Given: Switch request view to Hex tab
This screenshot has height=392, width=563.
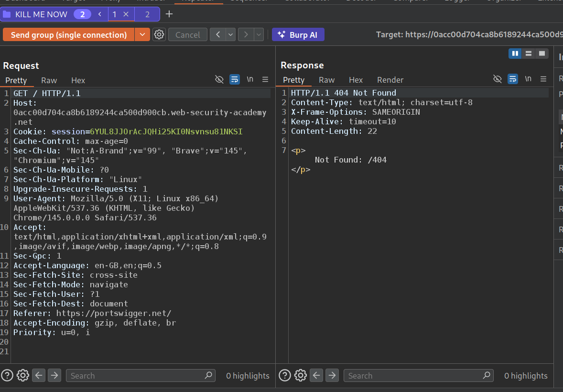Looking at the screenshot, I should click(78, 80).
